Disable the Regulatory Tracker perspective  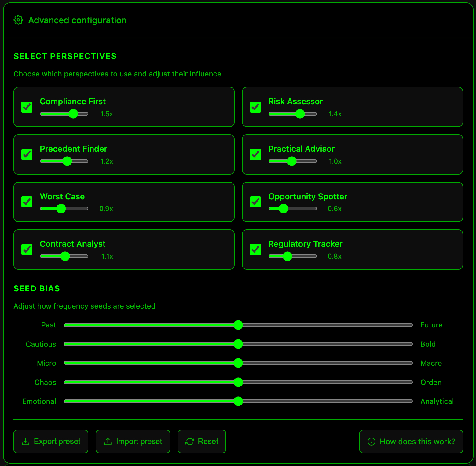click(255, 250)
